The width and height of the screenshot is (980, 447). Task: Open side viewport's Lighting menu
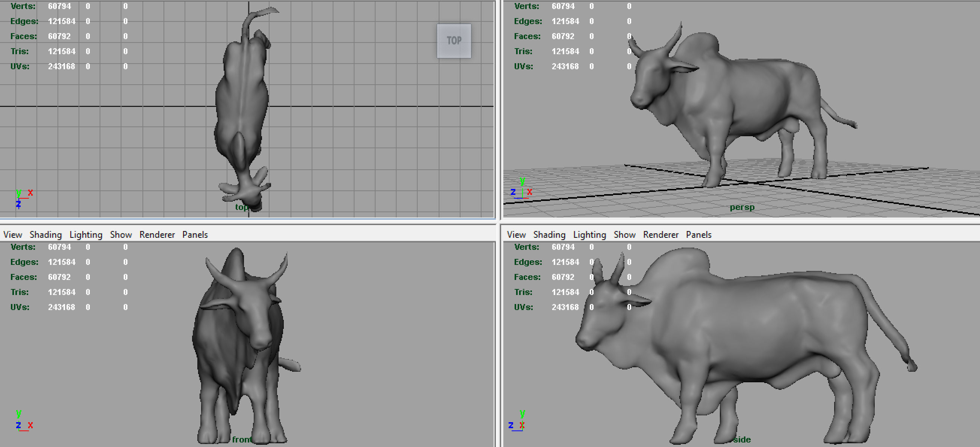tap(589, 234)
